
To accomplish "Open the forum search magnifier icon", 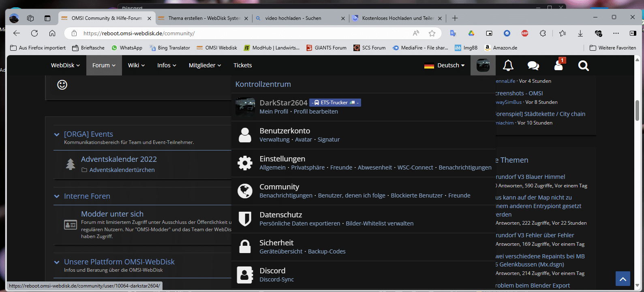I will pyautogui.click(x=583, y=65).
